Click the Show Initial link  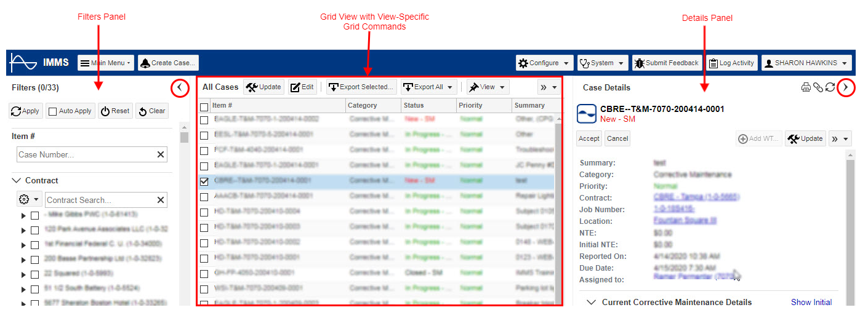point(811,302)
